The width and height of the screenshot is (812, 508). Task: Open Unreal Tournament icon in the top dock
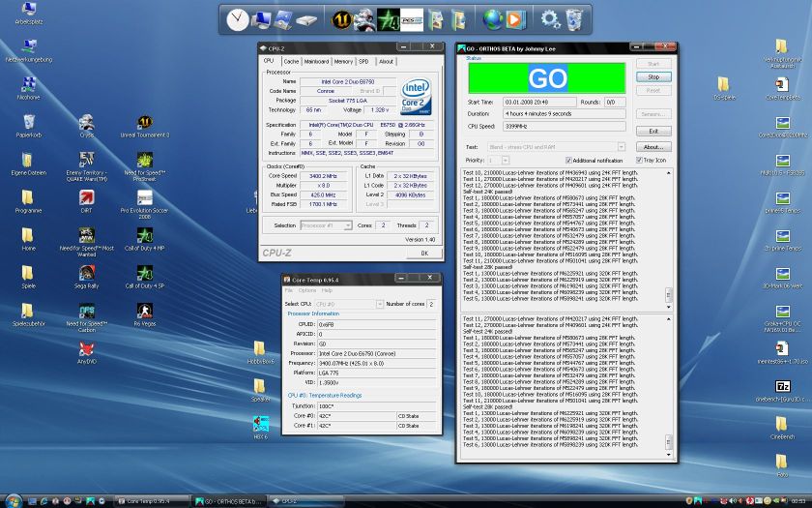pyautogui.click(x=341, y=19)
